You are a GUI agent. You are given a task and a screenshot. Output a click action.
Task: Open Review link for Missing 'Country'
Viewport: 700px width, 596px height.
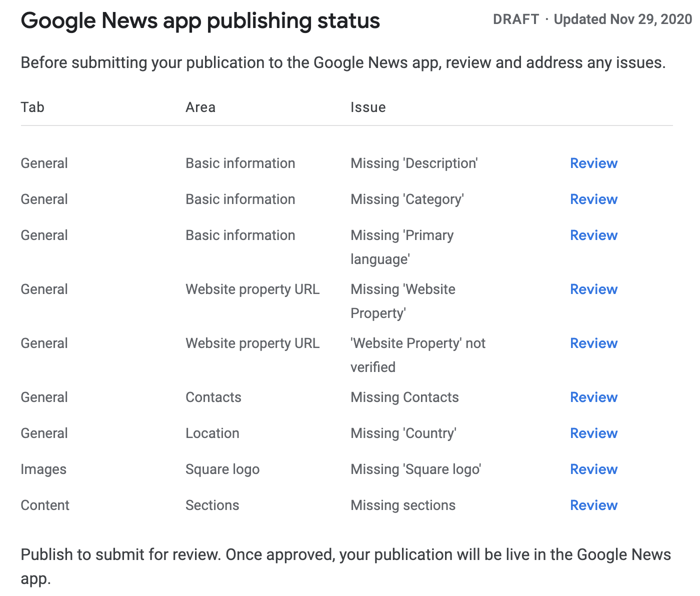tap(593, 433)
